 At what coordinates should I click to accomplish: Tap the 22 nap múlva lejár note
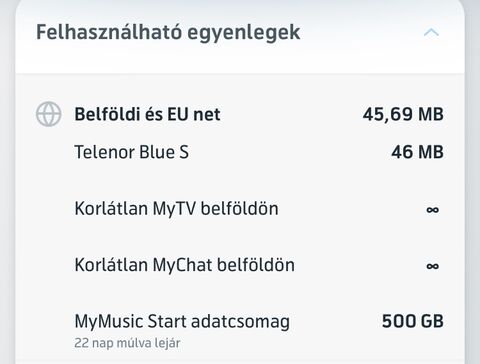[x=127, y=343]
